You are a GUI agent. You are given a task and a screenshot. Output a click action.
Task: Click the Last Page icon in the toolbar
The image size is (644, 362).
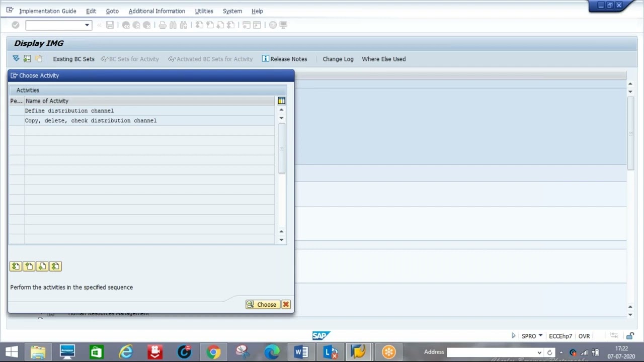click(x=231, y=25)
